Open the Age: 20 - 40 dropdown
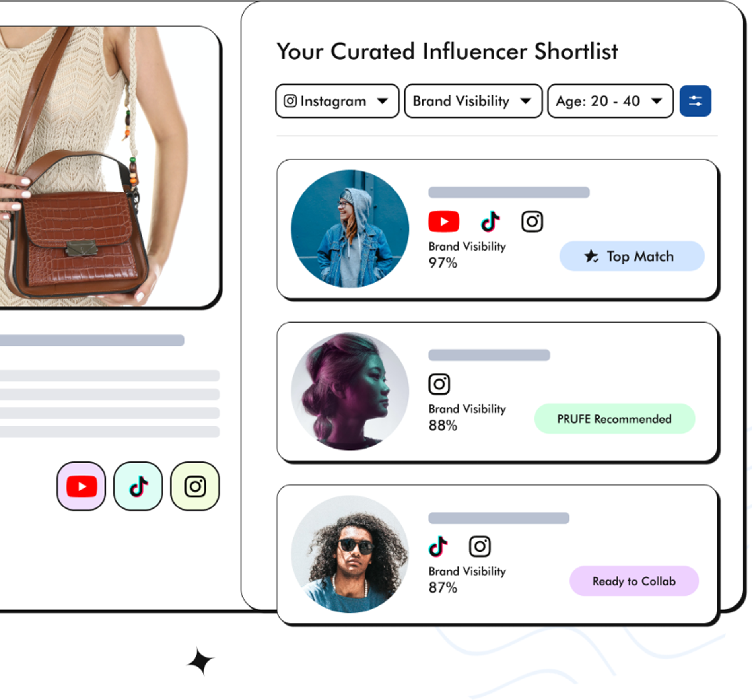Viewport: 752px width, 700px height. coord(610,101)
